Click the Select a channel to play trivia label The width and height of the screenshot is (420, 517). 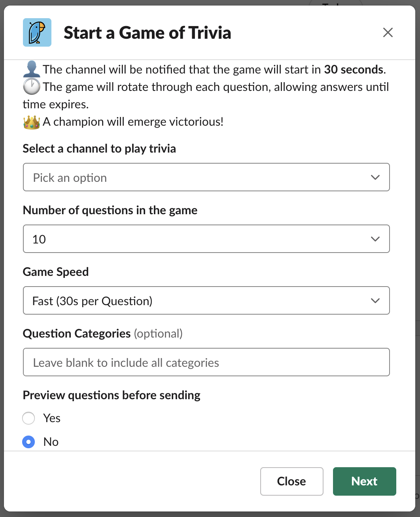pyautogui.click(x=99, y=149)
